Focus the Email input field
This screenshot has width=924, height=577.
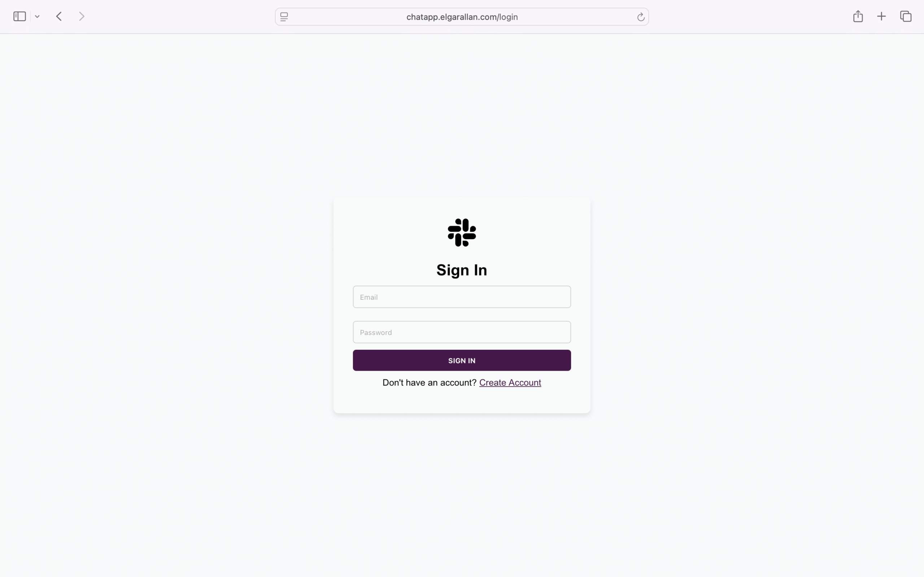[x=462, y=297]
